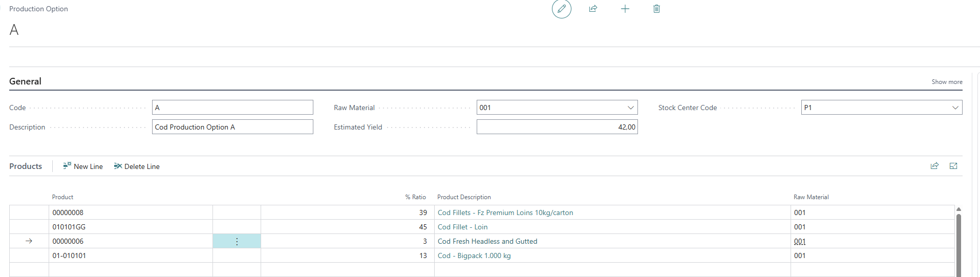Image resolution: width=980 pixels, height=277 pixels.
Task: Choose Delete Line in Products
Action: pyautogui.click(x=137, y=166)
